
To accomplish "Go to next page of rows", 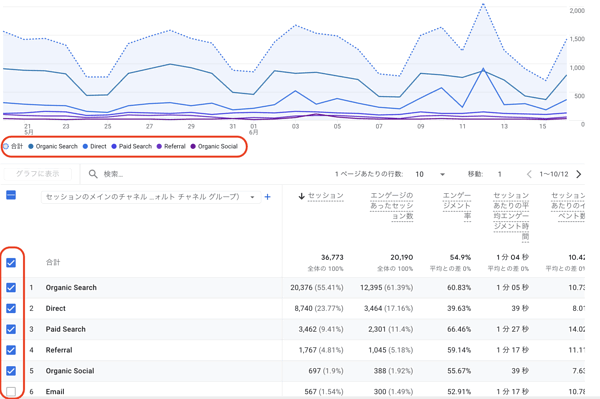I will click(579, 174).
